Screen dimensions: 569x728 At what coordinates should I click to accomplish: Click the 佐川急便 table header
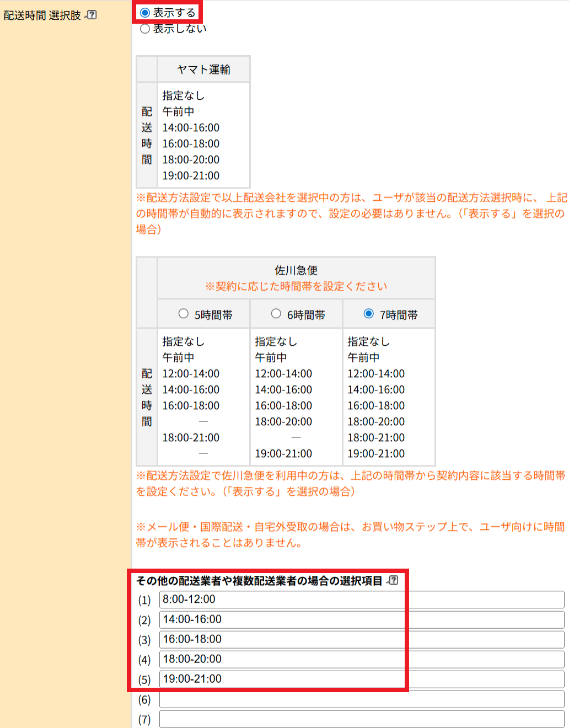tap(296, 270)
